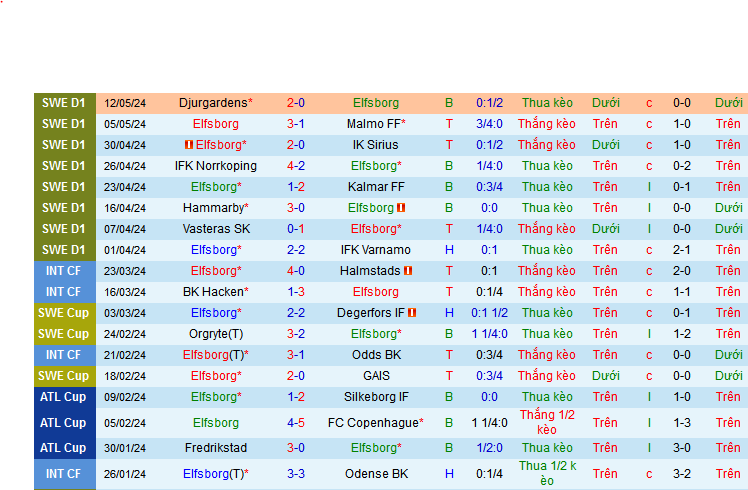This screenshot has height=490, width=748.
Task: Click 'Thua 1/2 kèo' in Odense BK row
Action: [547, 474]
